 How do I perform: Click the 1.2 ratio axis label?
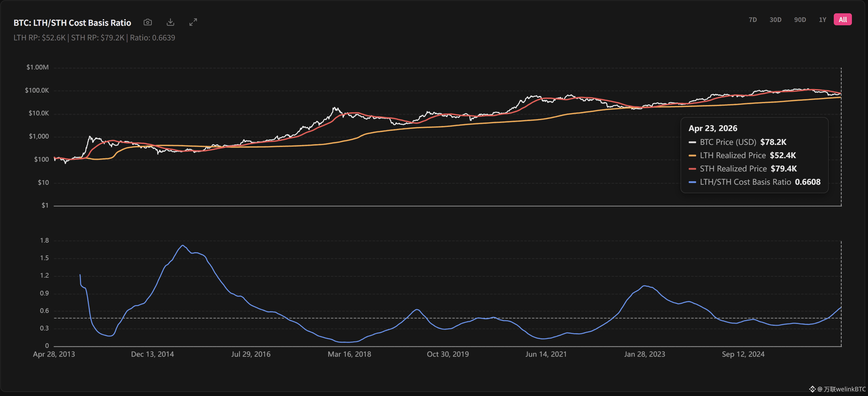(x=44, y=275)
